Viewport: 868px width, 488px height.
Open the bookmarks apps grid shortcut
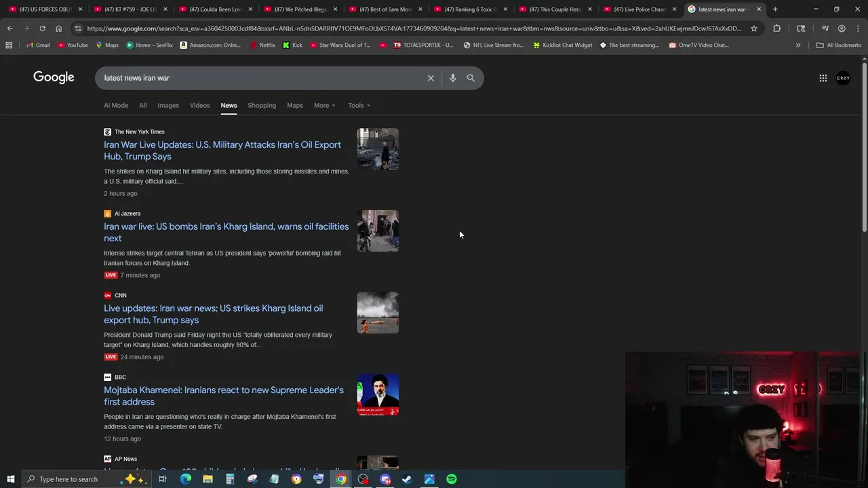coord(9,45)
